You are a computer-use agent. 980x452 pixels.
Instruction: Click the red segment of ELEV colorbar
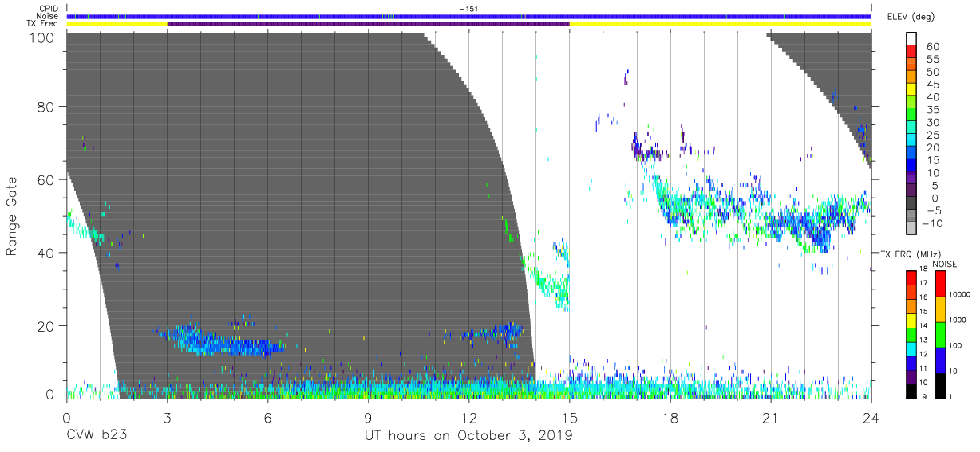coord(912,53)
